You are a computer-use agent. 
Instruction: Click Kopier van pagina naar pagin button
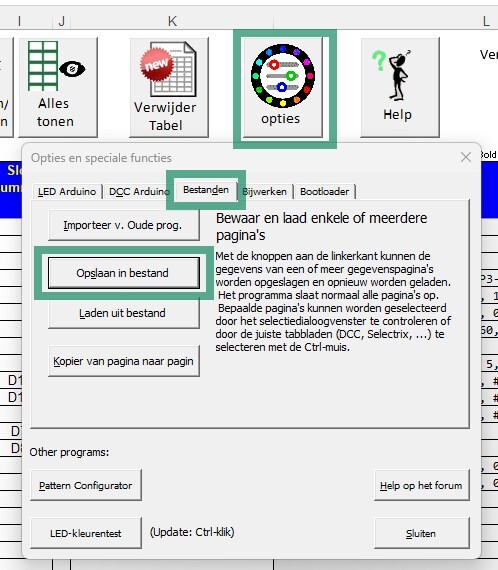click(124, 361)
